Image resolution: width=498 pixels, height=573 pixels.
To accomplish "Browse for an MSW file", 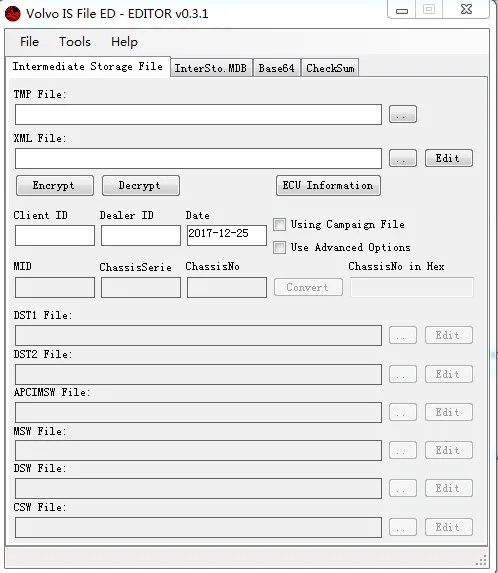I will [403, 451].
